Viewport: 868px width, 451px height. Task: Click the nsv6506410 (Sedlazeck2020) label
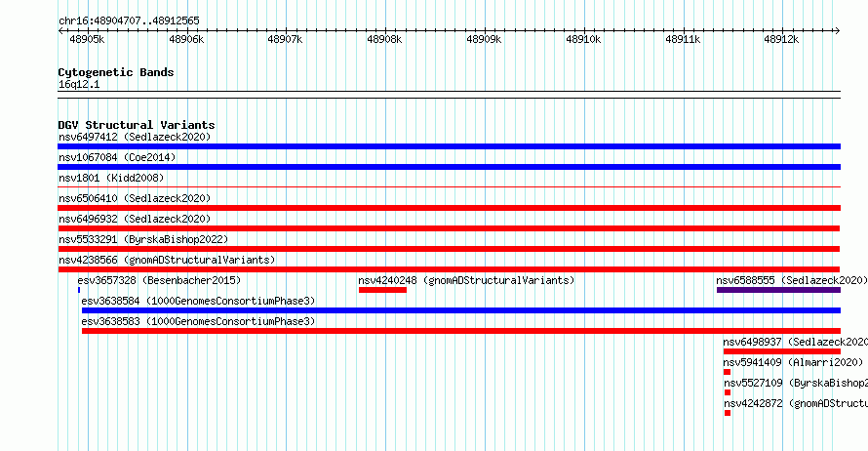tap(135, 198)
